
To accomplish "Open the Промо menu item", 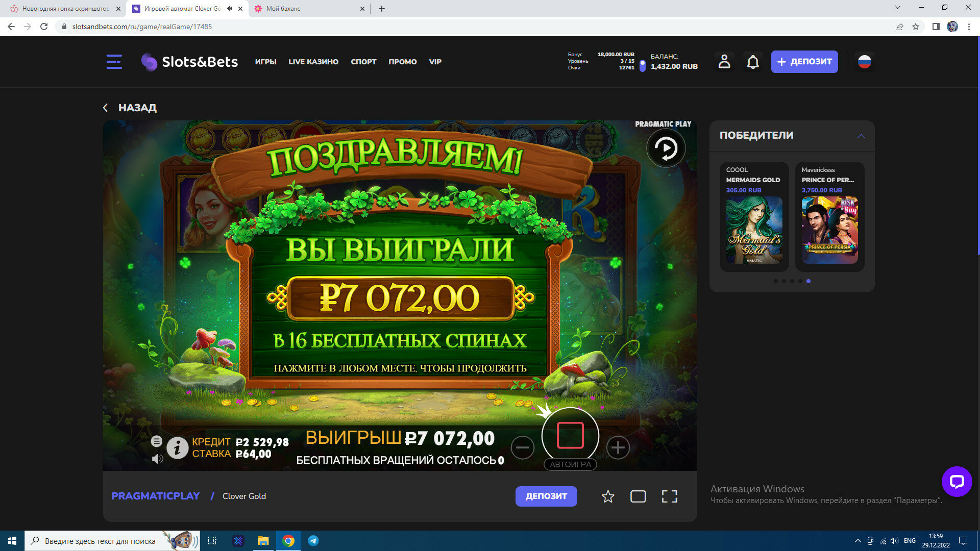I will click(402, 62).
